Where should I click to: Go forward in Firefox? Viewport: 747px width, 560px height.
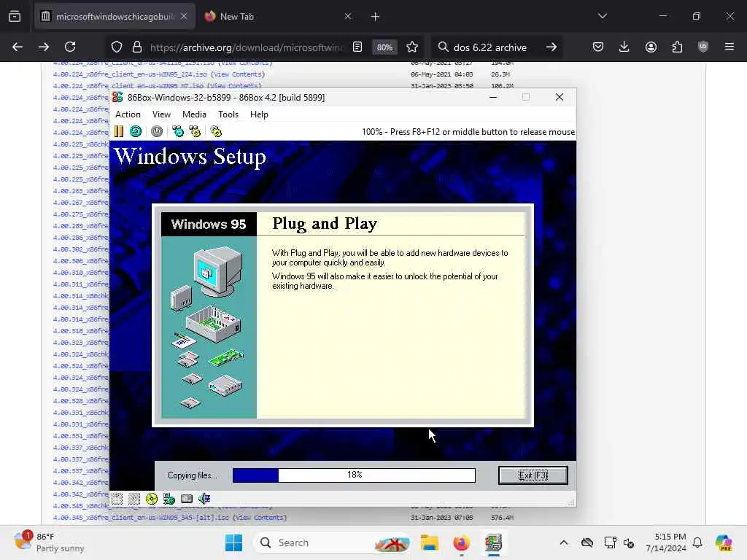click(x=44, y=47)
